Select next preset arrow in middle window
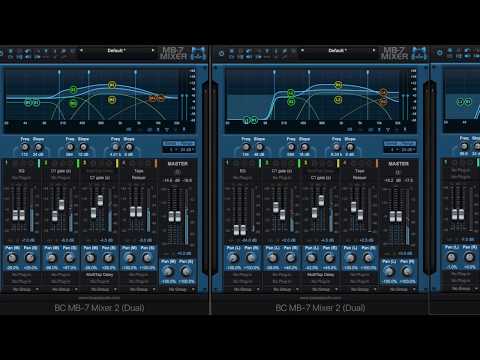The width and height of the screenshot is (480, 360). pyautogui.click(x=374, y=50)
